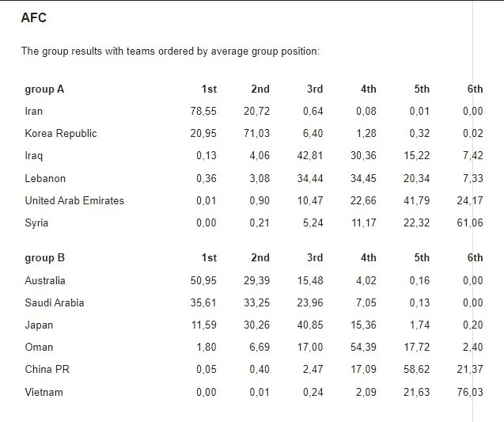Click the Japan team name
This screenshot has height=422, width=504.
coord(39,325)
